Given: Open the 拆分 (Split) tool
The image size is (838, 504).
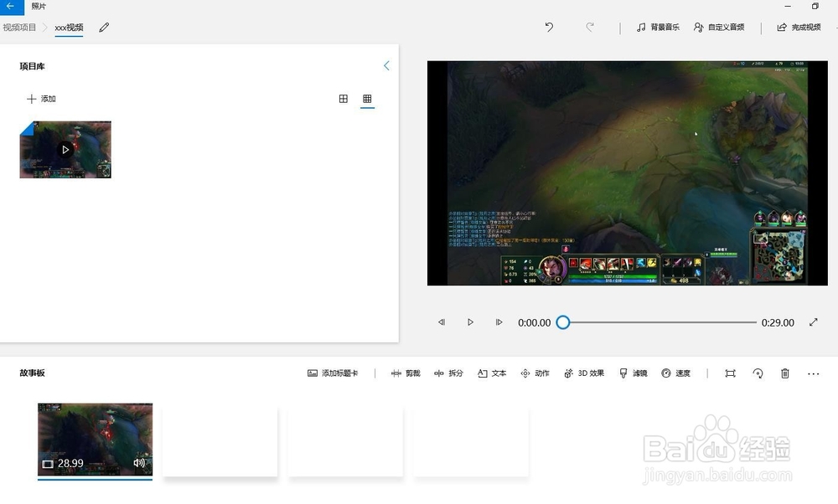Looking at the screenshot, I should click(449, 373).
